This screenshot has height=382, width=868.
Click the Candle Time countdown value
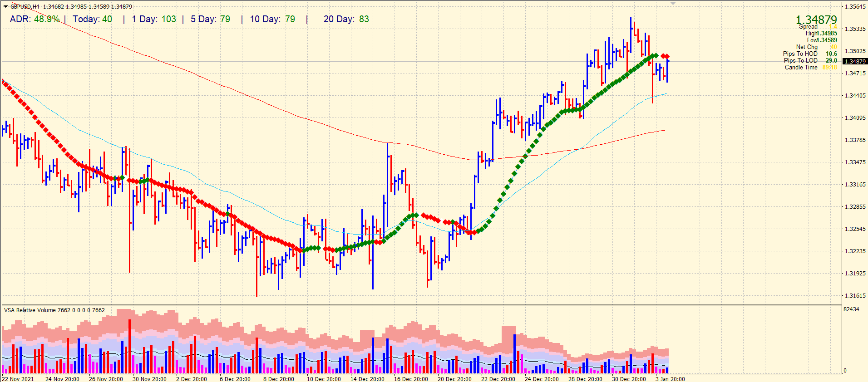pyautogui.click(x=829, y=67)
